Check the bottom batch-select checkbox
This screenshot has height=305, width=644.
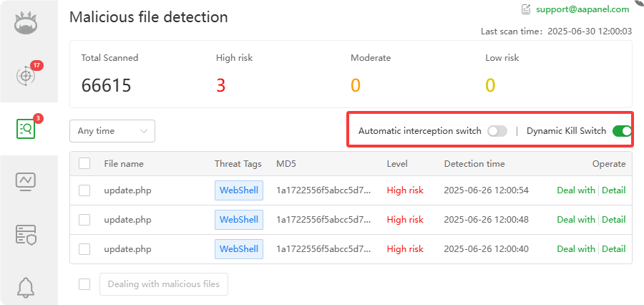84,284
